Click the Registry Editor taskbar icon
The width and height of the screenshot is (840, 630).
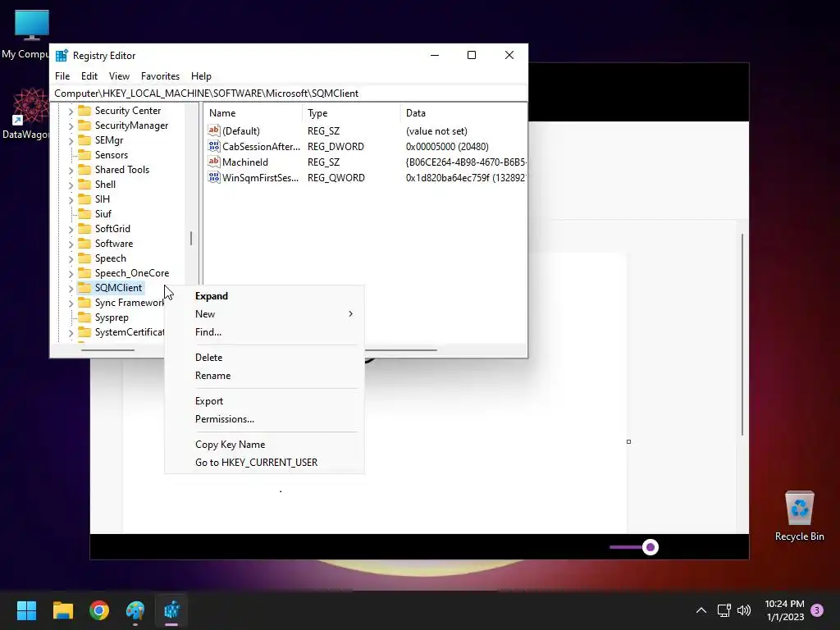click(171, 610)
